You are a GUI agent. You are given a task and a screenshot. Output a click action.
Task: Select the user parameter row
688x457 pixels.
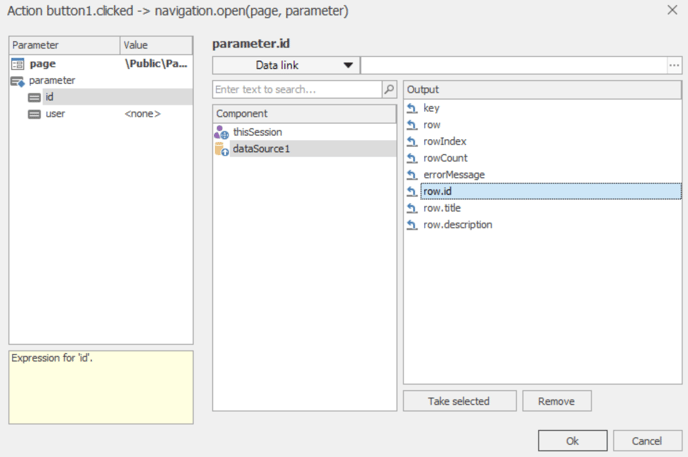(101, 114)
